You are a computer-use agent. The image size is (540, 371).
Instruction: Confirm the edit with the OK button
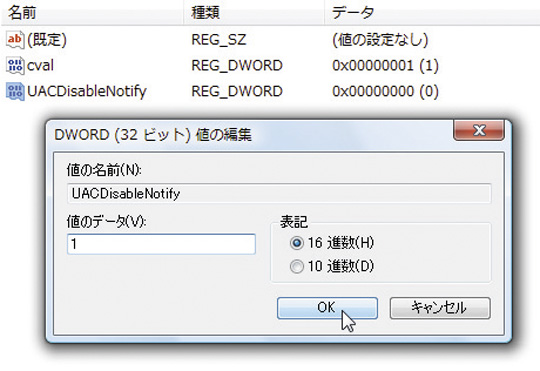pos(327,308)
